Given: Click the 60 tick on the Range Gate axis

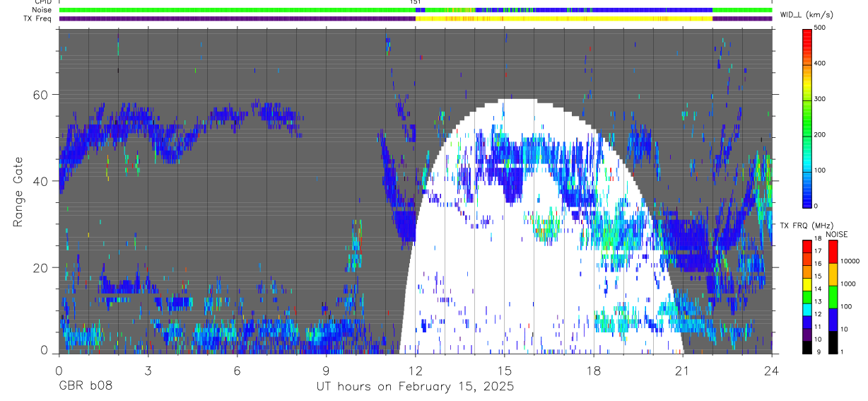Looking at the screenshot, I should click(41, 94).
